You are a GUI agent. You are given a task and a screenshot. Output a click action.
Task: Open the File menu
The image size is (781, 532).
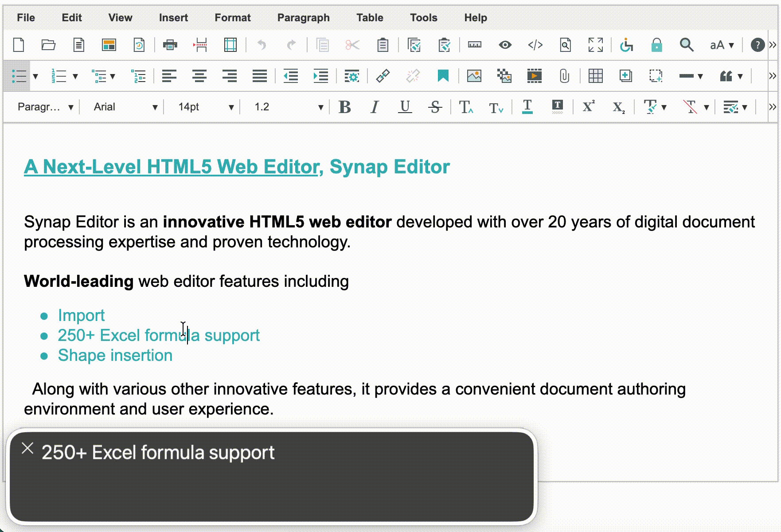coord(26,18)
